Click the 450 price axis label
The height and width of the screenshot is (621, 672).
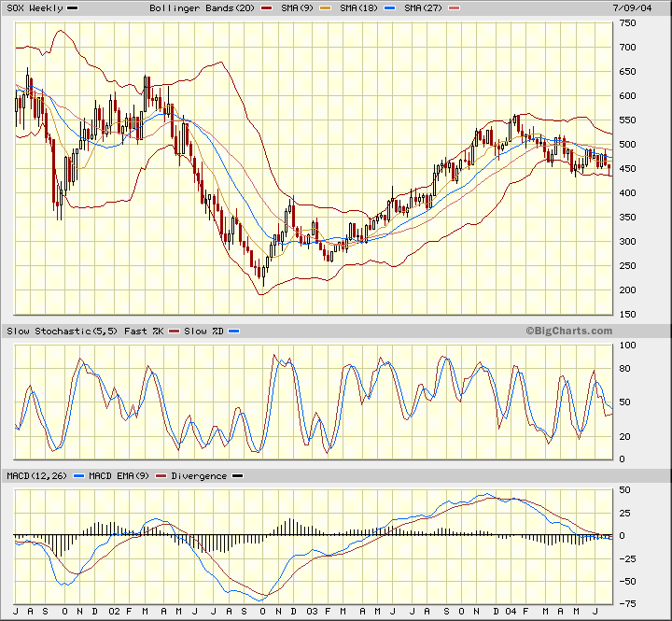(627, 168)
